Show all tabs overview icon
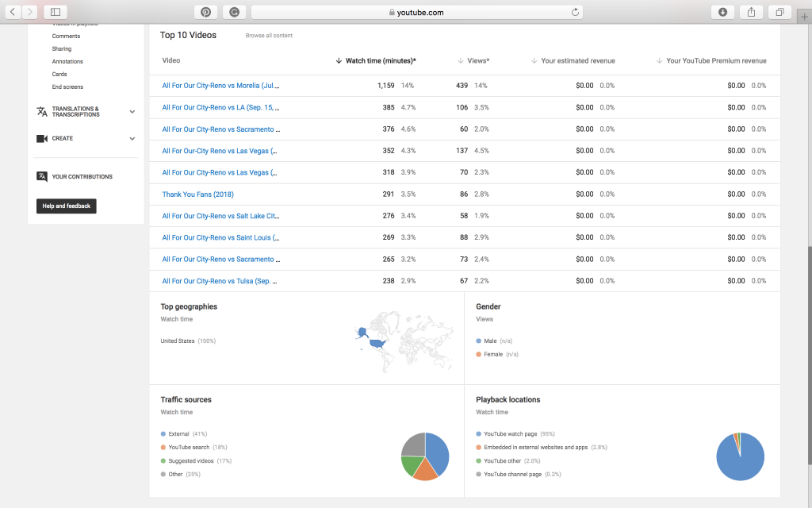Image resolution: width=812 pixels, height=508 pixels. click(x=779, y=12)
